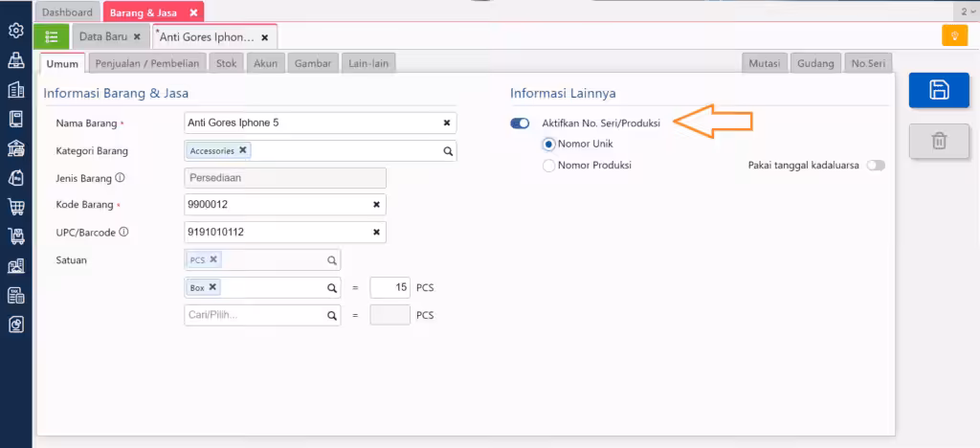Remove the PCS unit tag

tap(213, 259)
